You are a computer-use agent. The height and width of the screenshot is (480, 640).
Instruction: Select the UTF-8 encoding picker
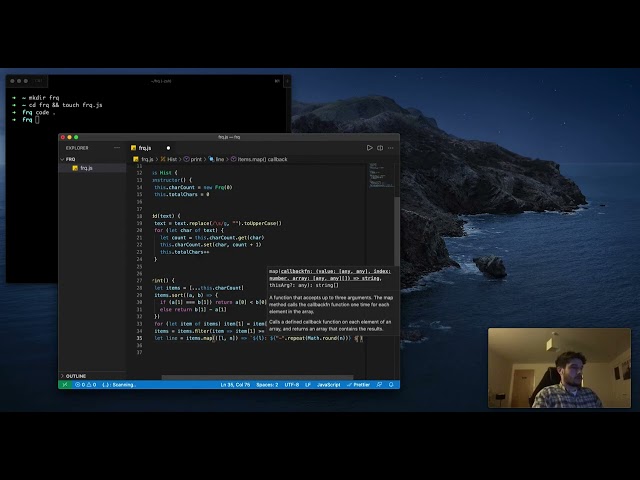click(291, 384)
